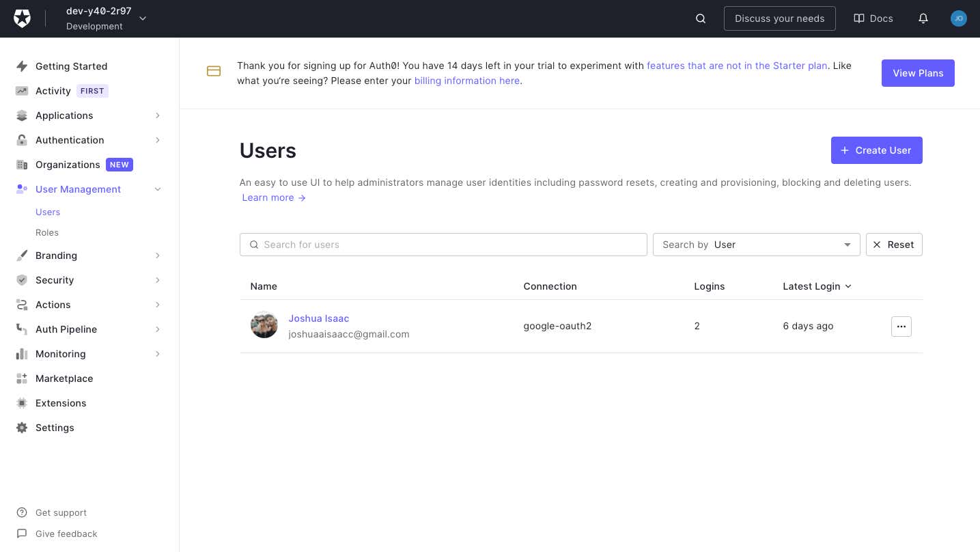Expand the Auth Pipeline chevron
980x552 pixels.
pos(158,329)
